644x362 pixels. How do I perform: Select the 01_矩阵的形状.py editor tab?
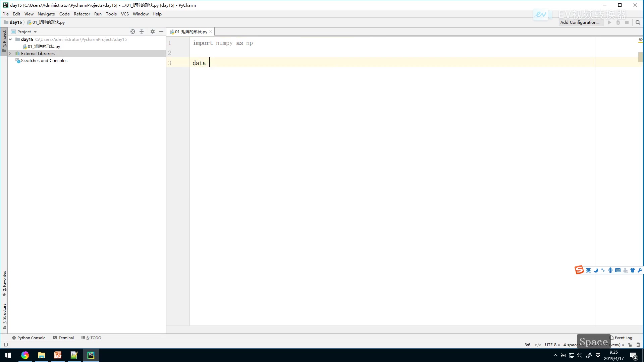(191, 32)
